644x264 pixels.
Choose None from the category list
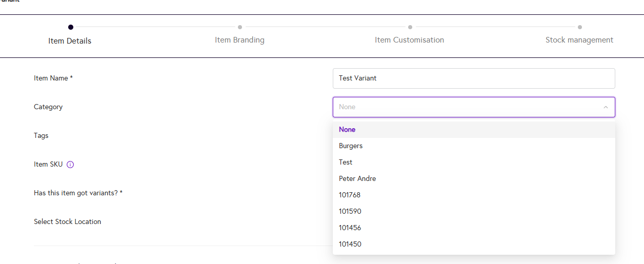(347, 130)
